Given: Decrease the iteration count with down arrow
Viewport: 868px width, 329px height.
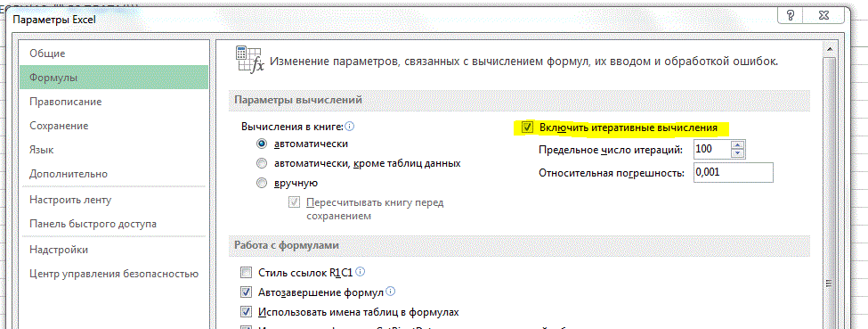Looking at the screenshot, I should pyautogui.click(x=738, y=153).
